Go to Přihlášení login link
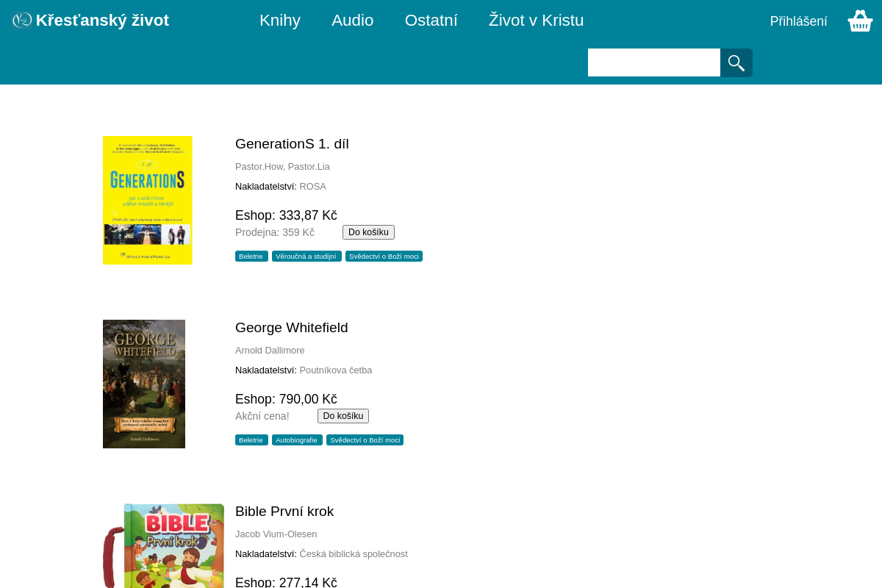Image resolution: width=882 pixels, height=588 pixels. (x=799, y=21)
